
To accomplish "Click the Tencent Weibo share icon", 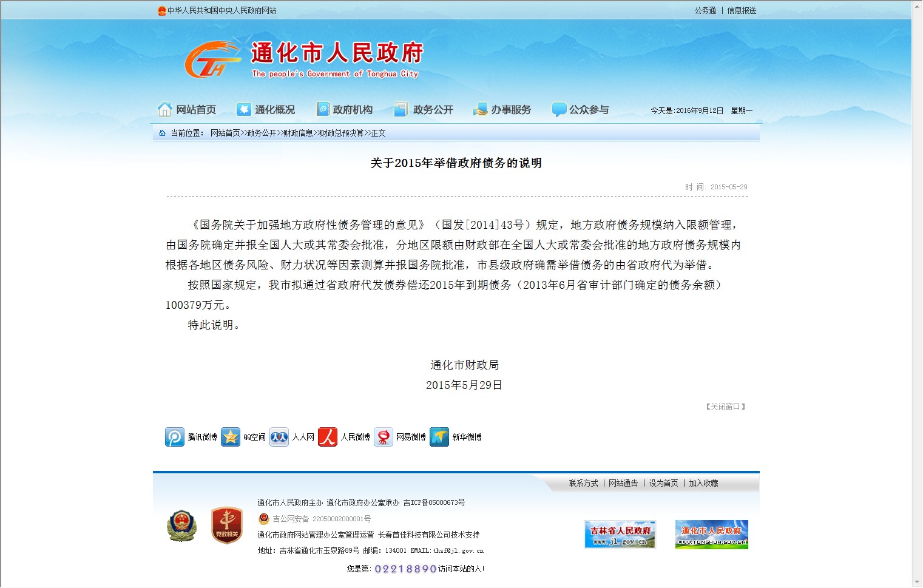I will click(x=175, y=437).
